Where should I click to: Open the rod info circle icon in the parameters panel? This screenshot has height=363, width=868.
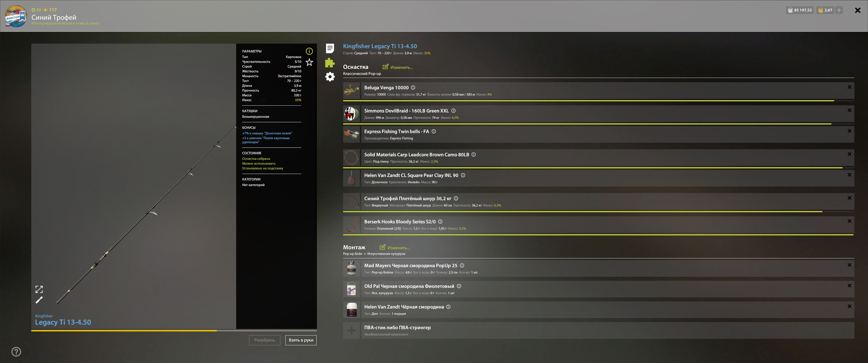click(x=309, y=51)
